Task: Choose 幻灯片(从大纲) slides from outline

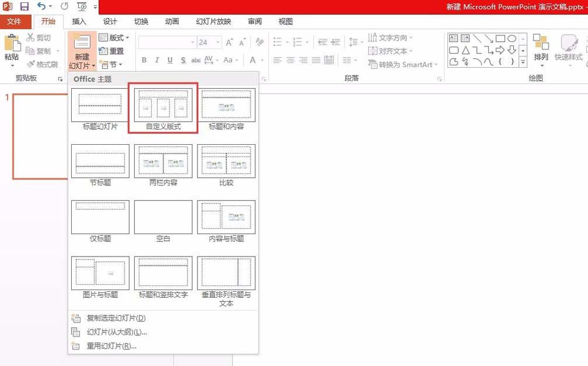Action: click(163, 332)
